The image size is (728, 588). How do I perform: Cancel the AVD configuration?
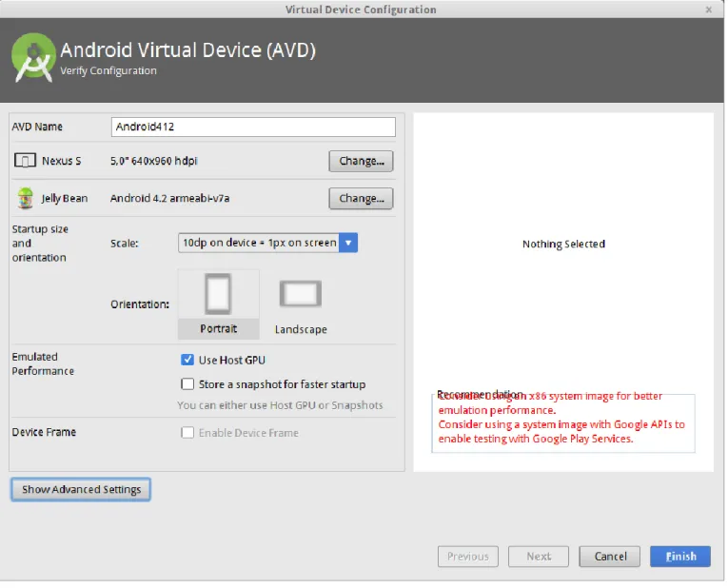[610, 557]
